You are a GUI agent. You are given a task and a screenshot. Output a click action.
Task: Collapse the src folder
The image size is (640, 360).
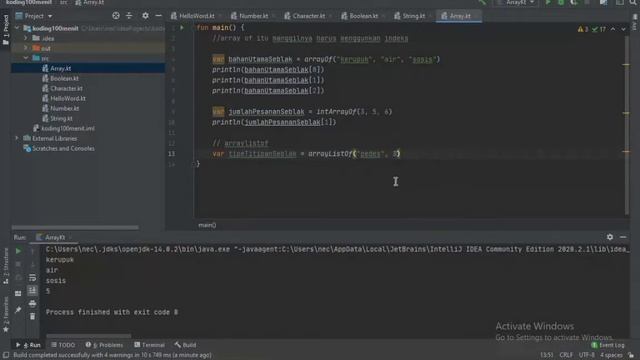[x=26, y=58]
